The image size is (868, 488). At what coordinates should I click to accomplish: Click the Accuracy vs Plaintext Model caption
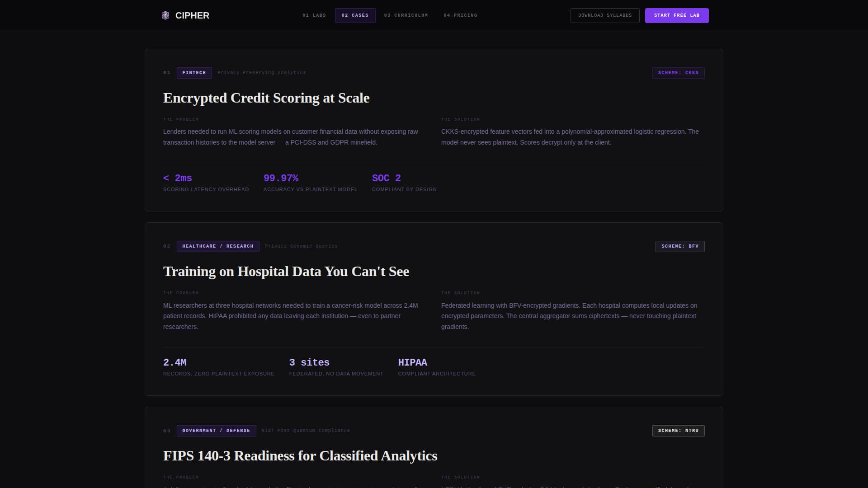310,189
